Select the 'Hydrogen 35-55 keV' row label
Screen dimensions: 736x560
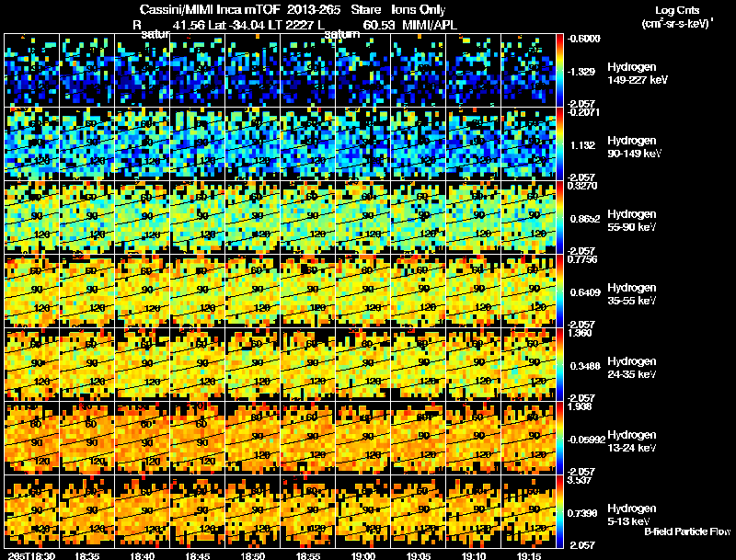coord(632,294)
